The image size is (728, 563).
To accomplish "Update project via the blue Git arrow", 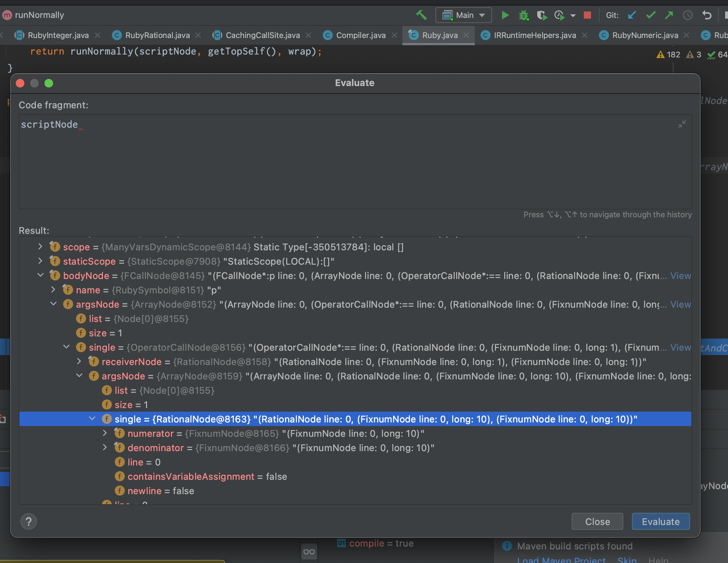I will tap(632, 15).
